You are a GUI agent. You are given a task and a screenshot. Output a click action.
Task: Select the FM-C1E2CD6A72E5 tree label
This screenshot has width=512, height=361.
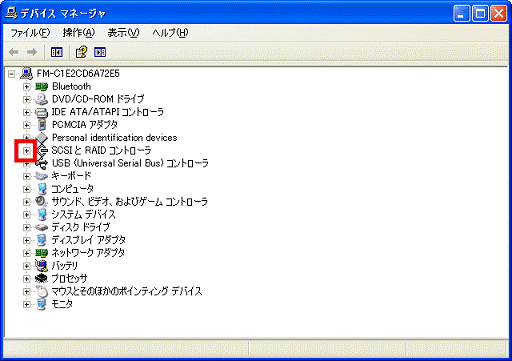tap(78, 73)
